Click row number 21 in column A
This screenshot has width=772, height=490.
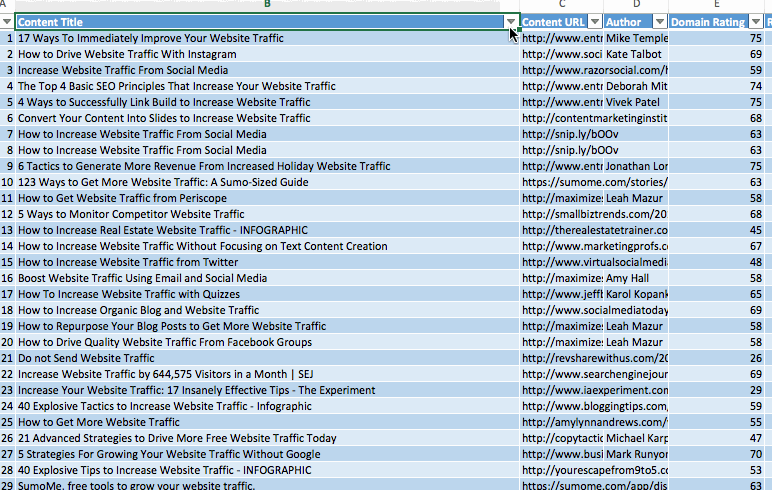[x=7, y=359]
